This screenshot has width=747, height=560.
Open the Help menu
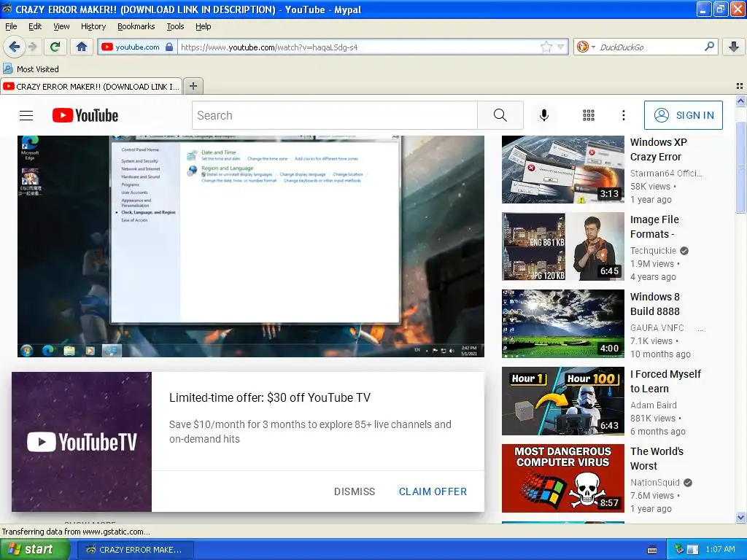coord(203,26)
